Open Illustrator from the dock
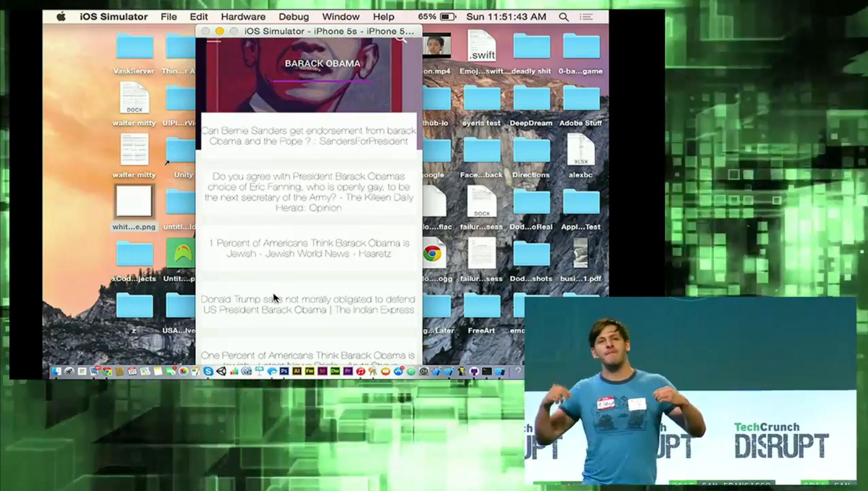 coord(297,371)
